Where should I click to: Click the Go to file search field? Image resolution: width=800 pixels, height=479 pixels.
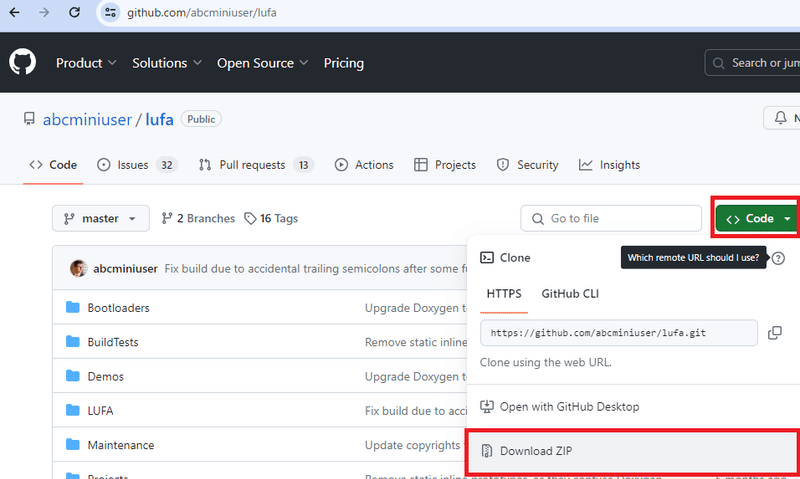click(611, 218)
